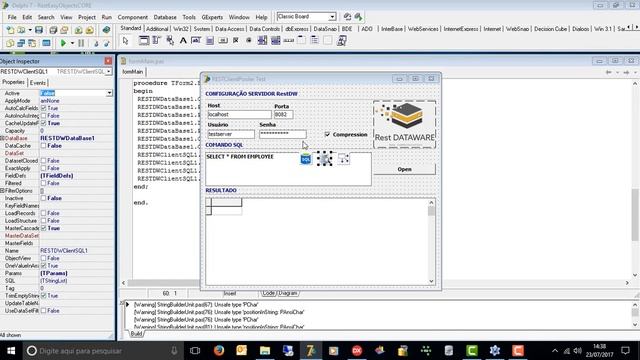Click the green Run toolbar button
The height and width of the screenshot is (360, 640).
pos(63,43)
